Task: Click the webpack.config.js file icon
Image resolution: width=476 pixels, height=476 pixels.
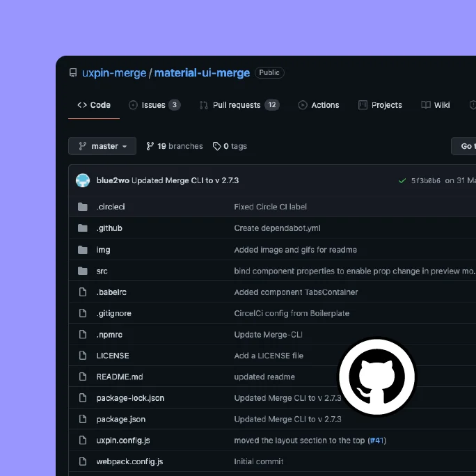Action: 83,461
